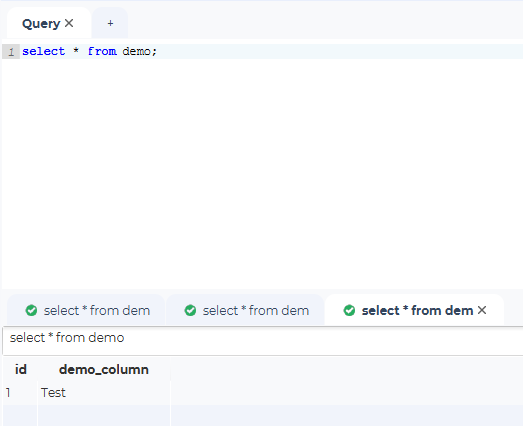Click the id column header
The image size is (523, 426).
click(21, 370)
